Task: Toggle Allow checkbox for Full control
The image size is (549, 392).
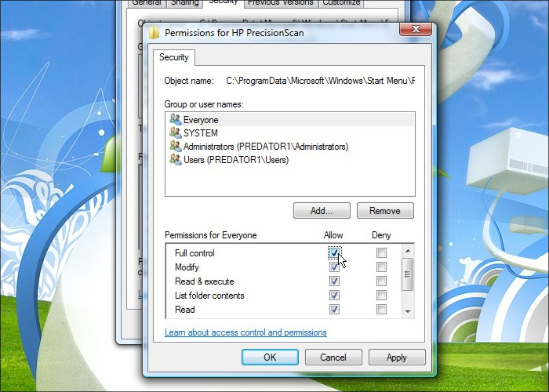Action: (335, 253)
